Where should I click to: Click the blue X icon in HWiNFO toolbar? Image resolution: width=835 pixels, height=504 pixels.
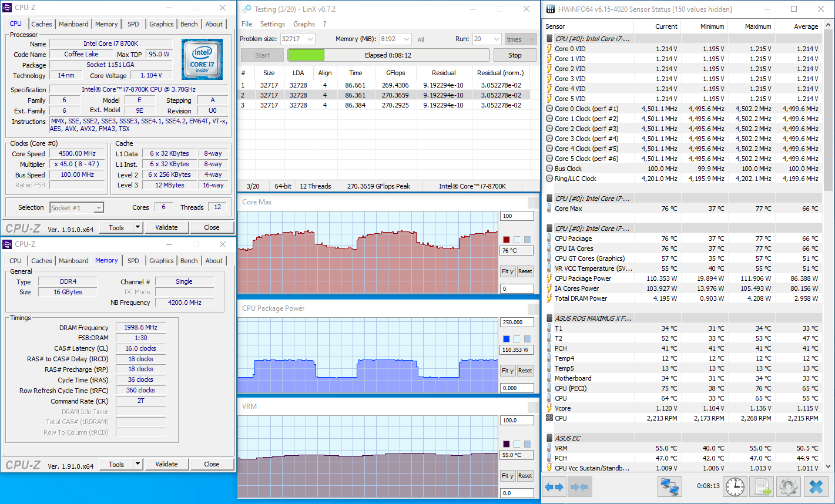pos(816,486)
